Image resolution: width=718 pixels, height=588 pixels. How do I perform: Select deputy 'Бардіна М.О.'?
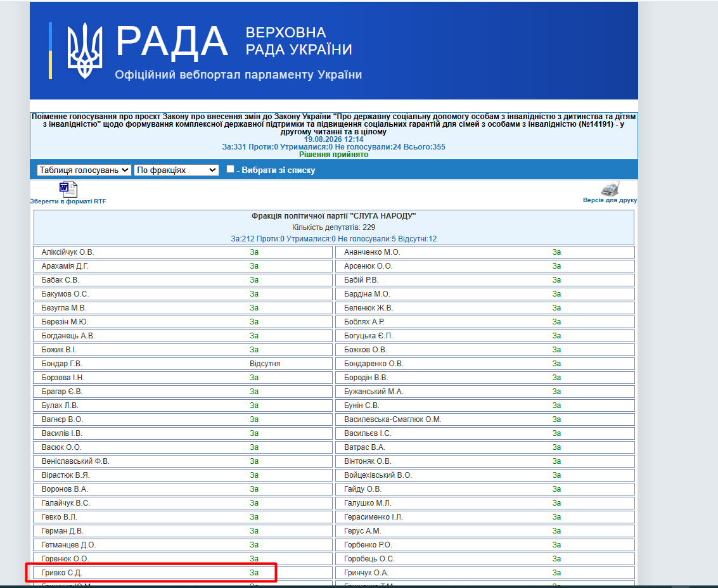(367, 294)
